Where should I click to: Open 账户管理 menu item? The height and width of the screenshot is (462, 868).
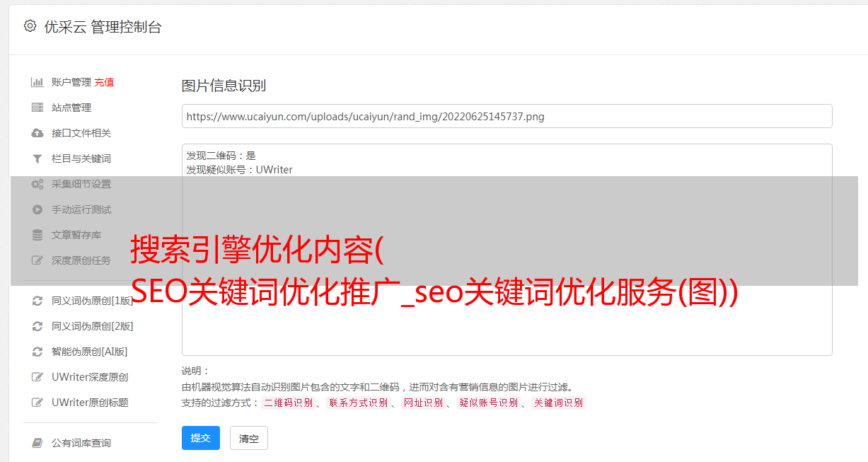(x=71, y=82)
